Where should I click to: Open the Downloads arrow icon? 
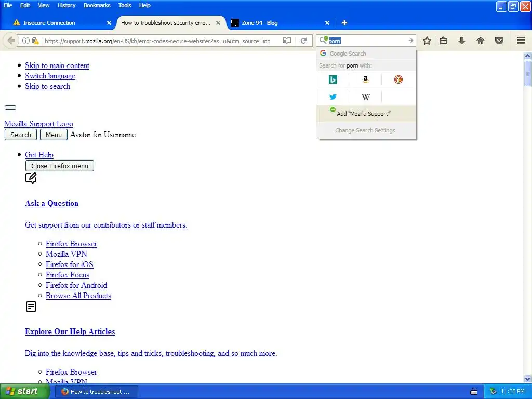(462, 41)
